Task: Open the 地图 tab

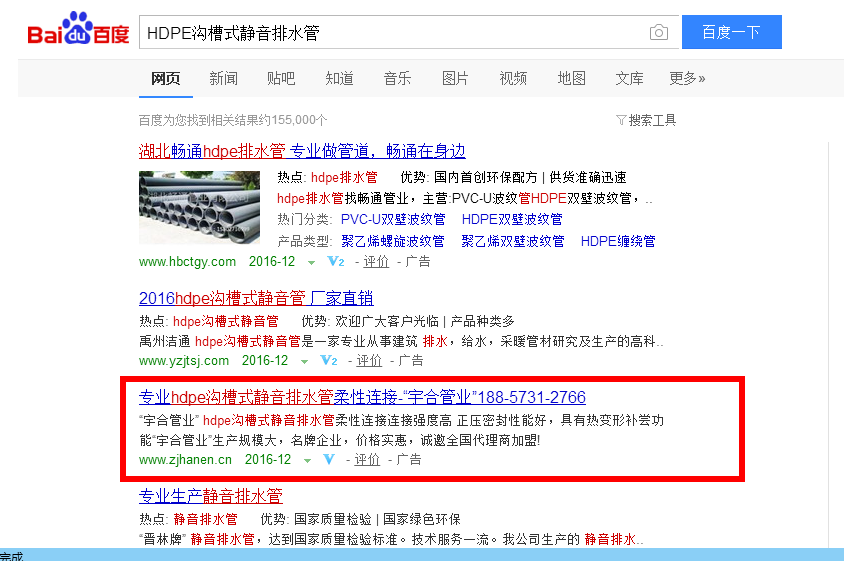Action: [571, 79]
